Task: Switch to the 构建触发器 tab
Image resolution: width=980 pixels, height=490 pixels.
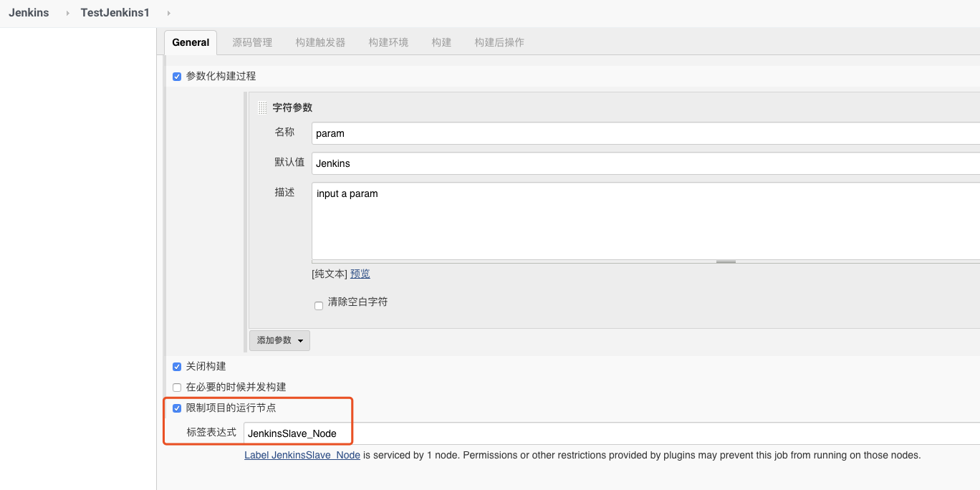Action: click(320, 42)
